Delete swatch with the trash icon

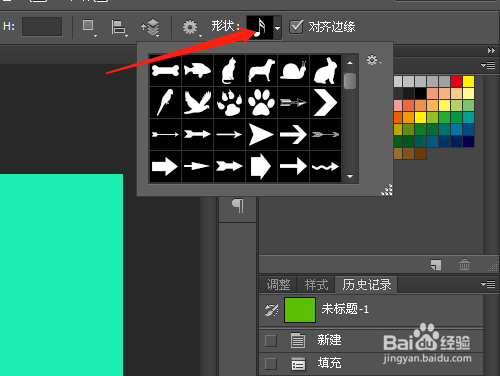[464, 265]
